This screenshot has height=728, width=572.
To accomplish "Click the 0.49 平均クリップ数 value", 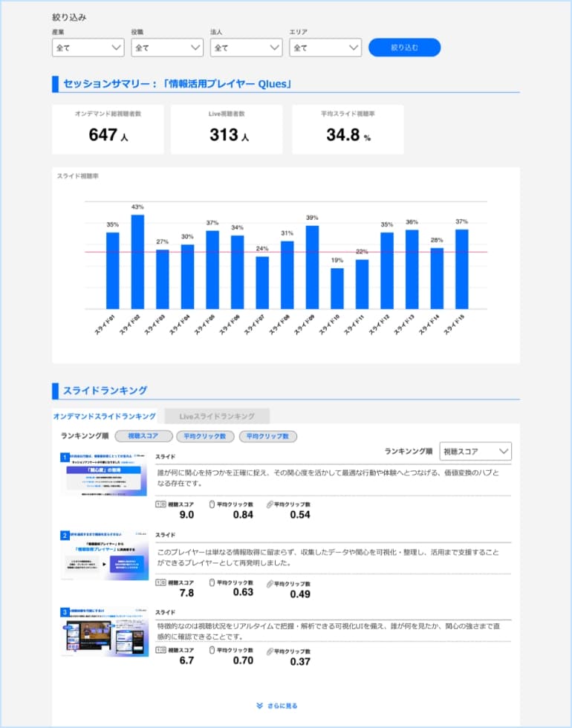I will 300,594.
